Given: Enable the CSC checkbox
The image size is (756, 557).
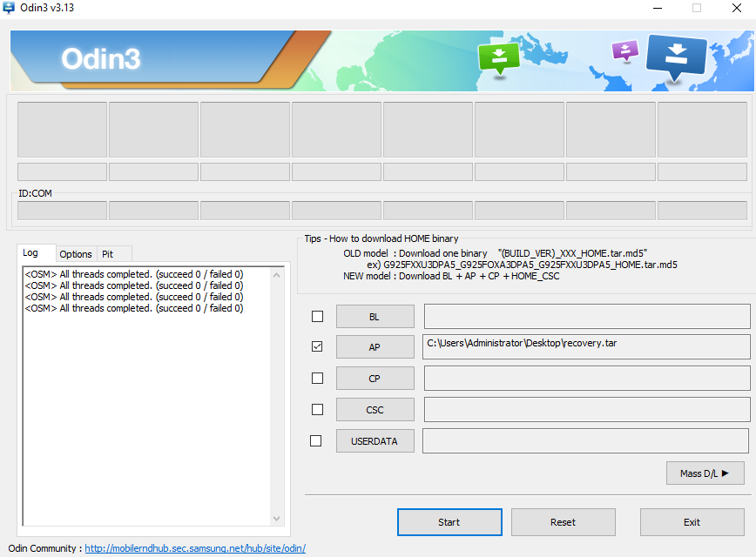Looking at the screenshot, I should click(317, 410).
